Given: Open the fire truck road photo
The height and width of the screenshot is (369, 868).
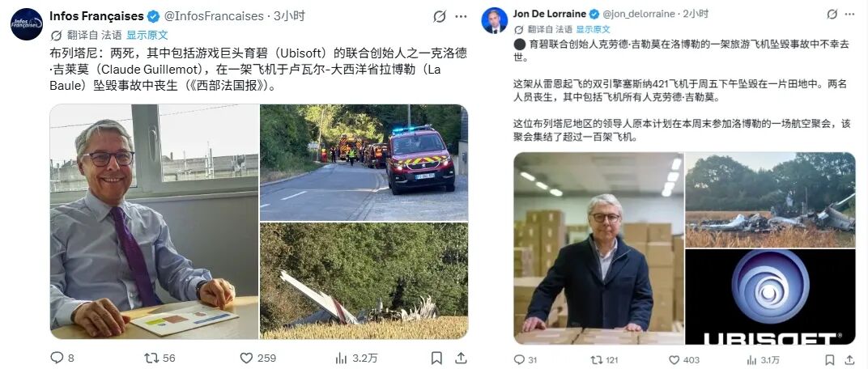Looking at the screenshot, I should (x=364, y=163).
